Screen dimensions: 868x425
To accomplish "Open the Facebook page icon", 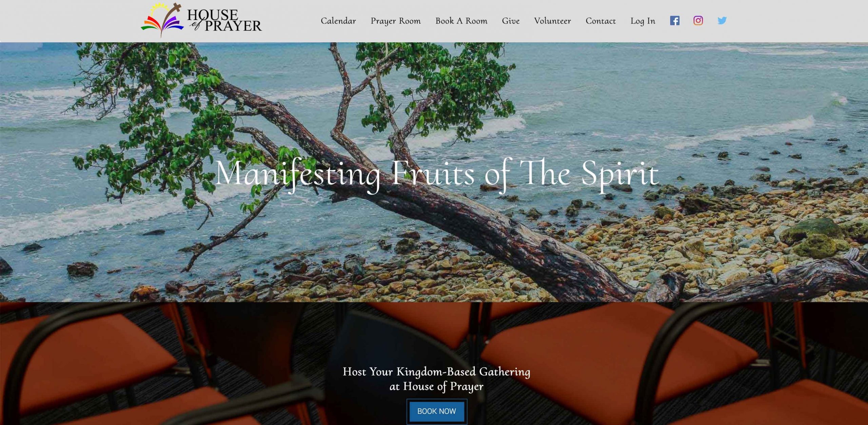I will [674, 21].
